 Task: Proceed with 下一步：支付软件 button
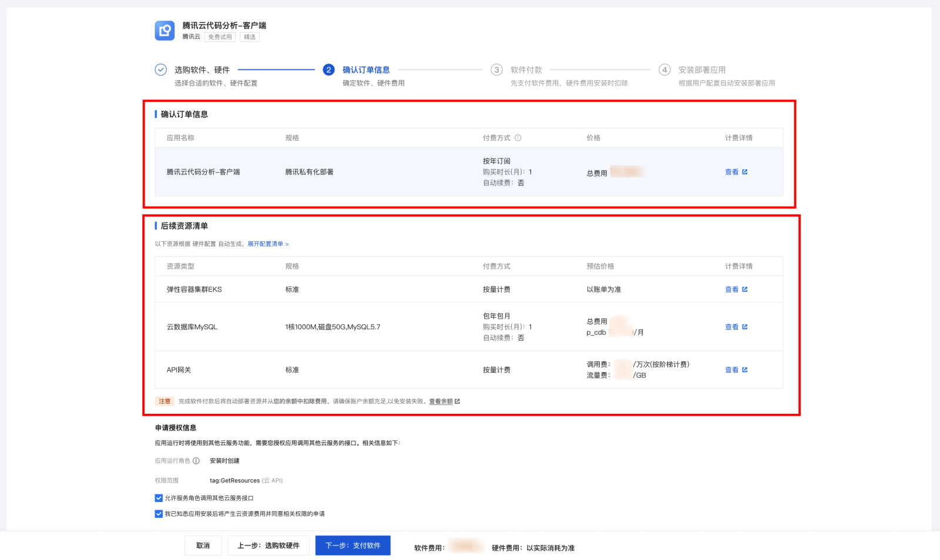pos(352,546)
